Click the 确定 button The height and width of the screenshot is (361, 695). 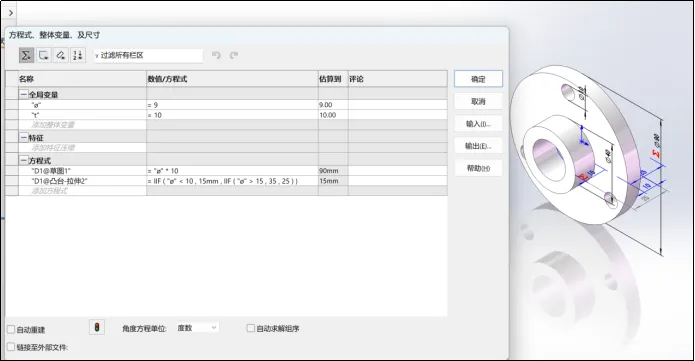click(x=478, y=79)
